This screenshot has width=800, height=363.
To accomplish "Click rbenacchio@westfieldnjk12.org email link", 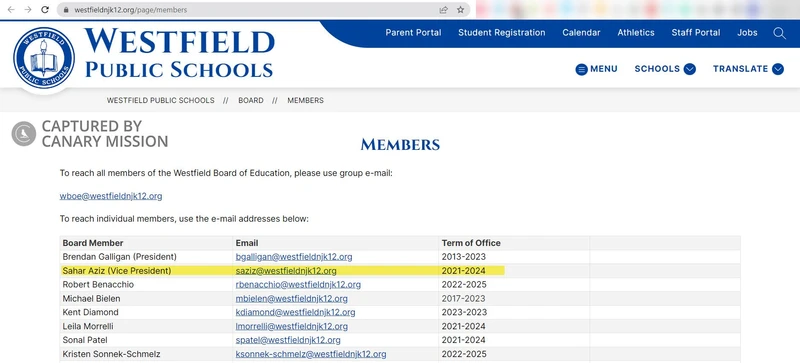I will pyautogui.click(x=298, y=284).
